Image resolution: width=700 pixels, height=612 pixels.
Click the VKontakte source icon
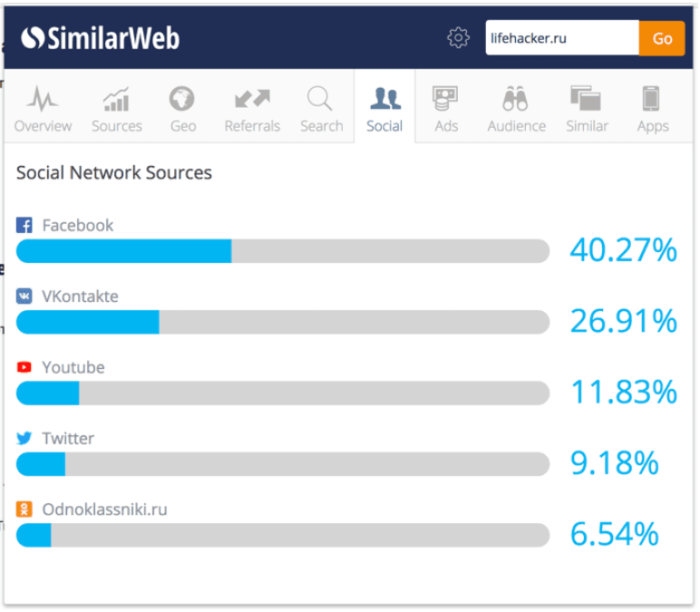24,296
